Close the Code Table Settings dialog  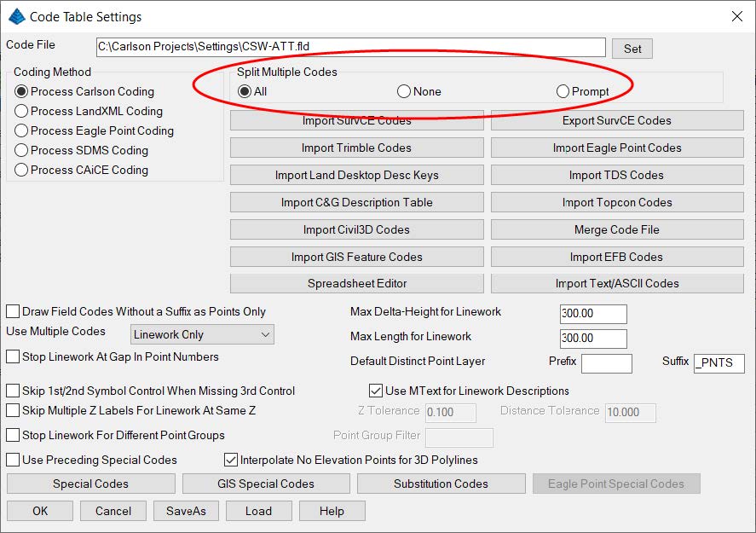[736, 16]
